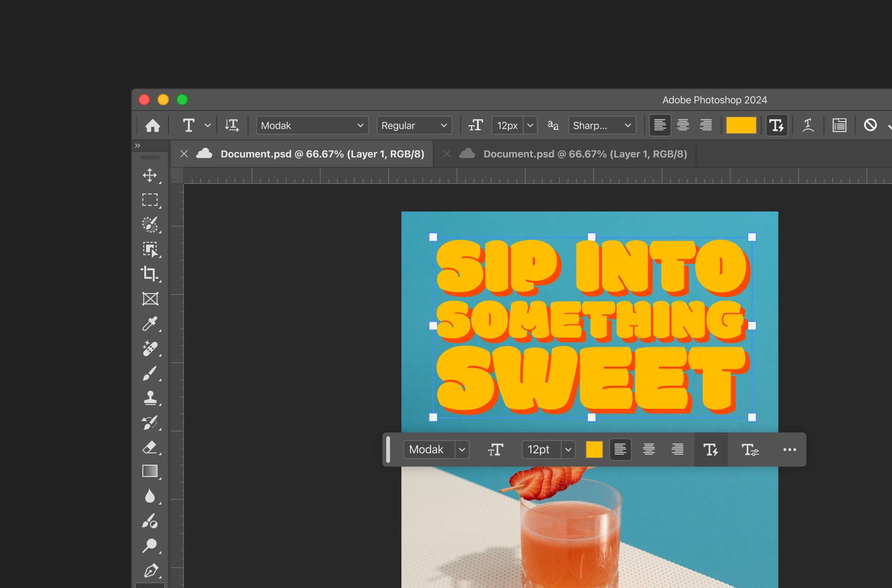Click the Home icon in options bar
The width and height of the screenshot is (892, 588).
click(x=153, y=126)
